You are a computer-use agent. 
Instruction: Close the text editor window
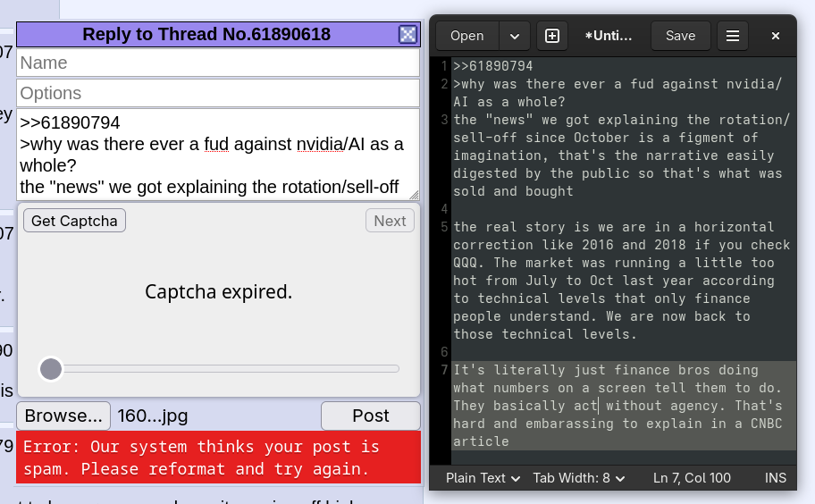[776, 36]
